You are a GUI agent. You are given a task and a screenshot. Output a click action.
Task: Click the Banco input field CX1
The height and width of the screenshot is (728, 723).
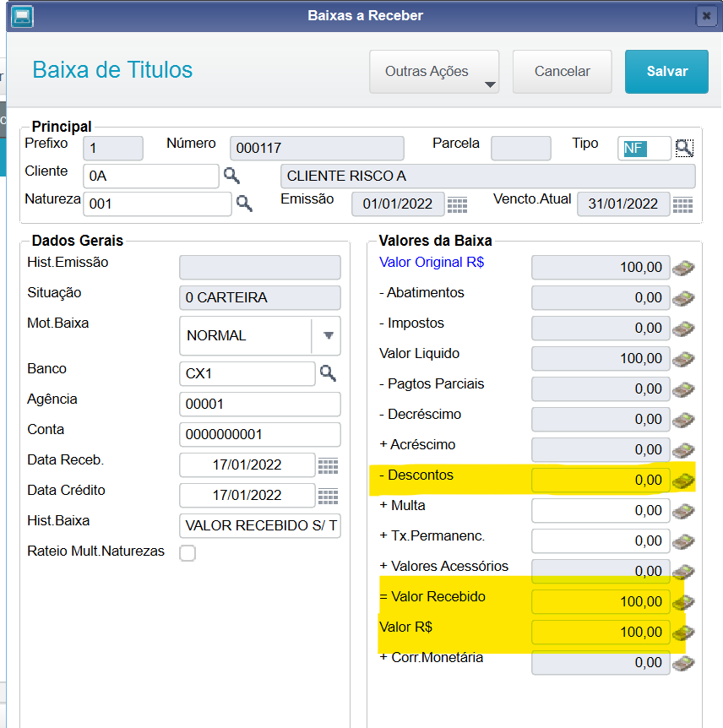click(x=247, y=374)
